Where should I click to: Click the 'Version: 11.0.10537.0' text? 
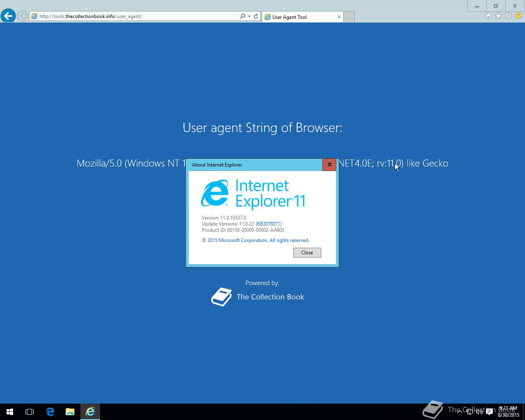[224, 218]
